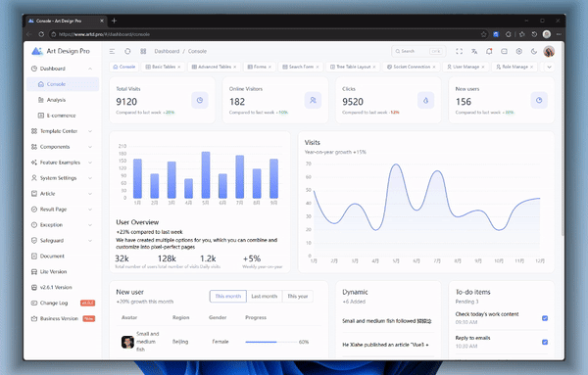Expand the Components menu
The image size is (588, 375).
click(63, 147)
